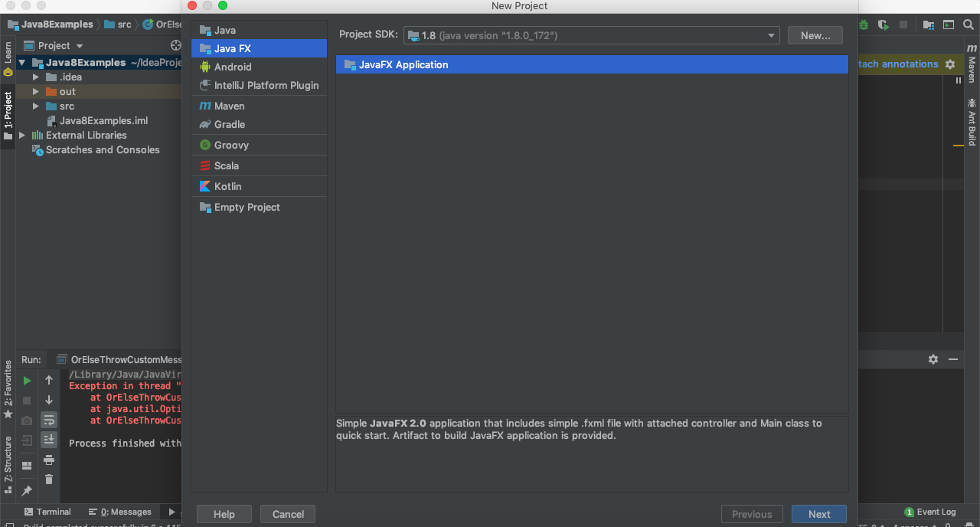Rerun with green play icon in Run panel

tap(27, 380)
